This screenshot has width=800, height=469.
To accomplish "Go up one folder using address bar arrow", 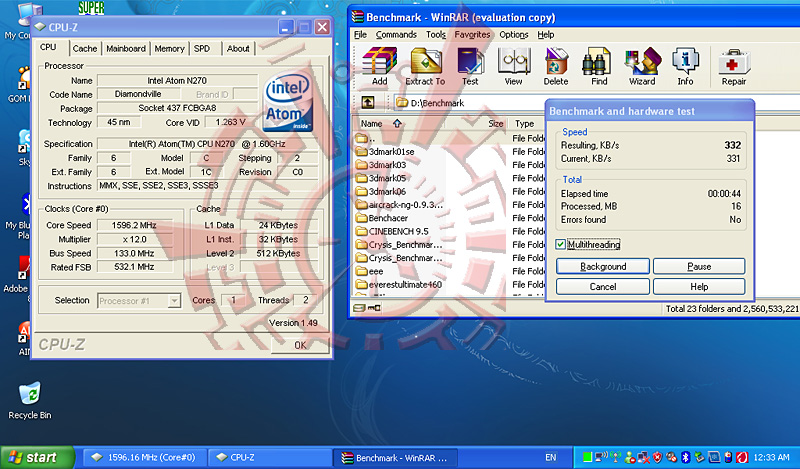I will (x=367, y=103).
